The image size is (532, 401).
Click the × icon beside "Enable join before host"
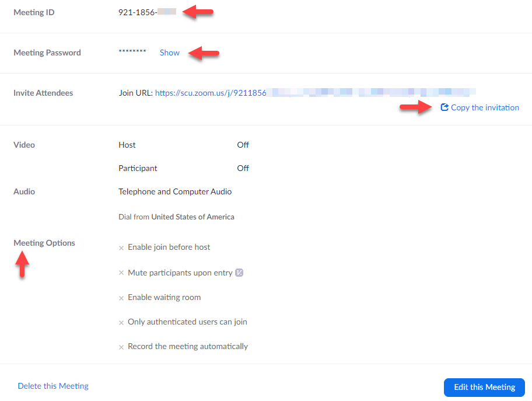121,247
